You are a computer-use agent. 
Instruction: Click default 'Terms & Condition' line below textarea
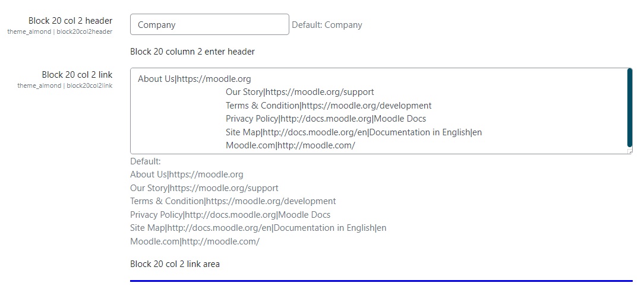click(233, 202)
